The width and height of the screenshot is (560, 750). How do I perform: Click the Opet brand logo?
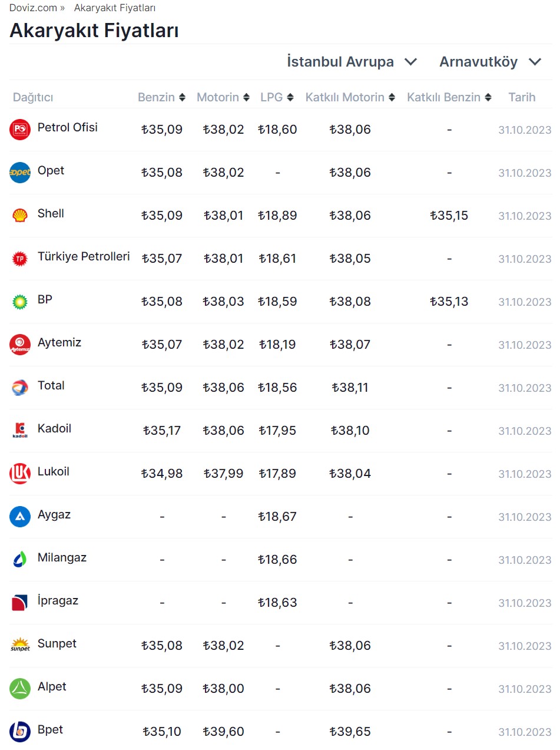[x=20, y=173]
